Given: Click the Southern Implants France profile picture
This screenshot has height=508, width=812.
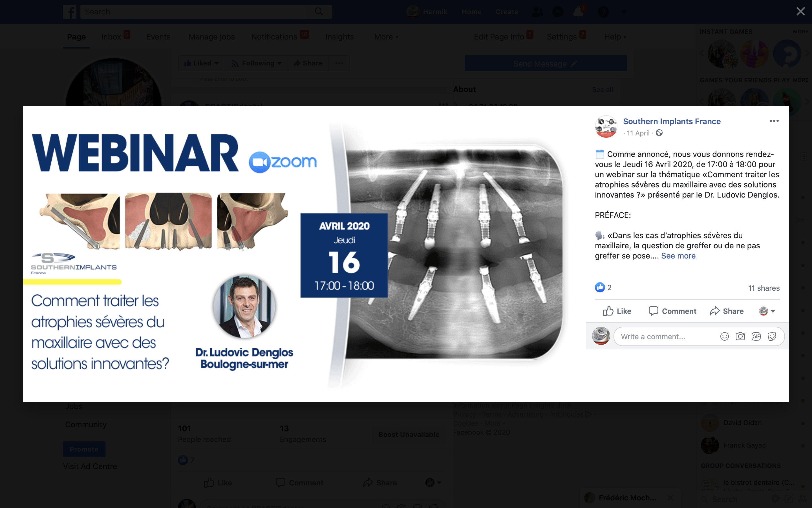Looking at the screenshot, I should (606, 127).
